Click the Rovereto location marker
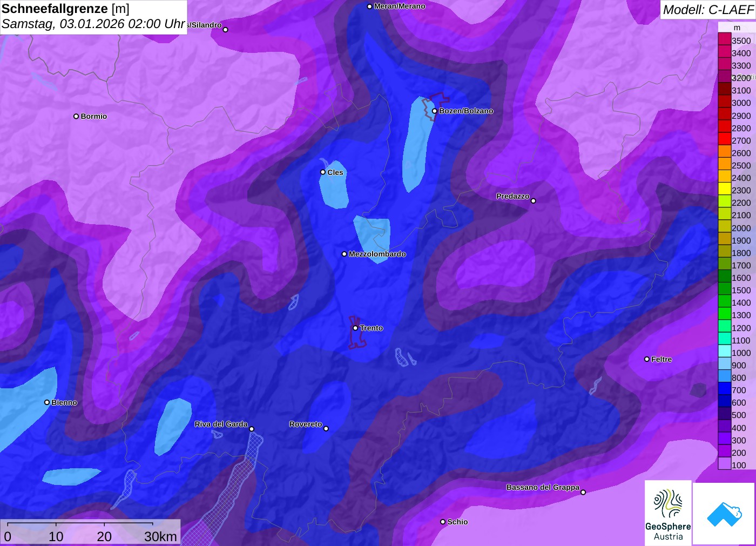 [x=326, y=429]
